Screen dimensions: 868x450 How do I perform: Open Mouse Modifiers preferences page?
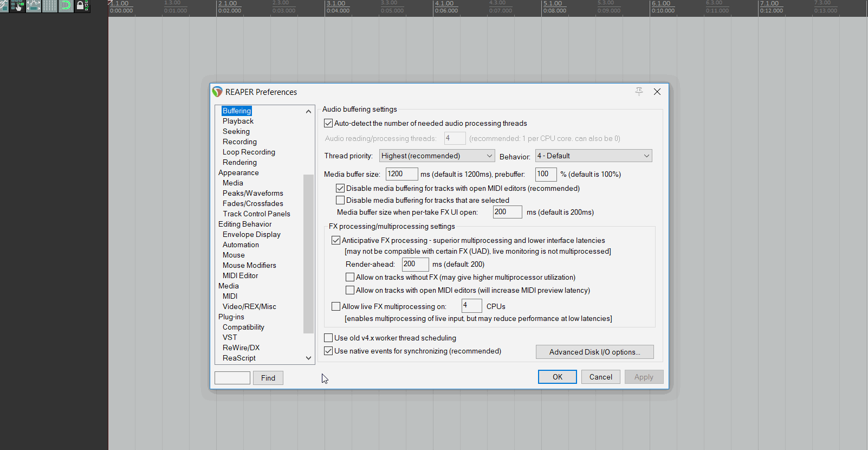(x=249, y=265)
